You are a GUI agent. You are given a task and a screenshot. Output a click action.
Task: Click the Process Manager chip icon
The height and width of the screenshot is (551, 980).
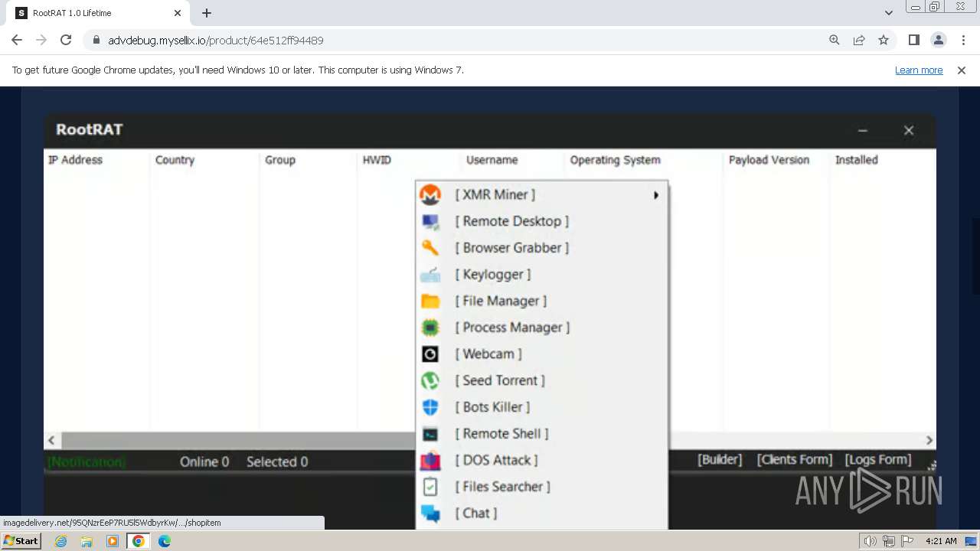point(430,328)
